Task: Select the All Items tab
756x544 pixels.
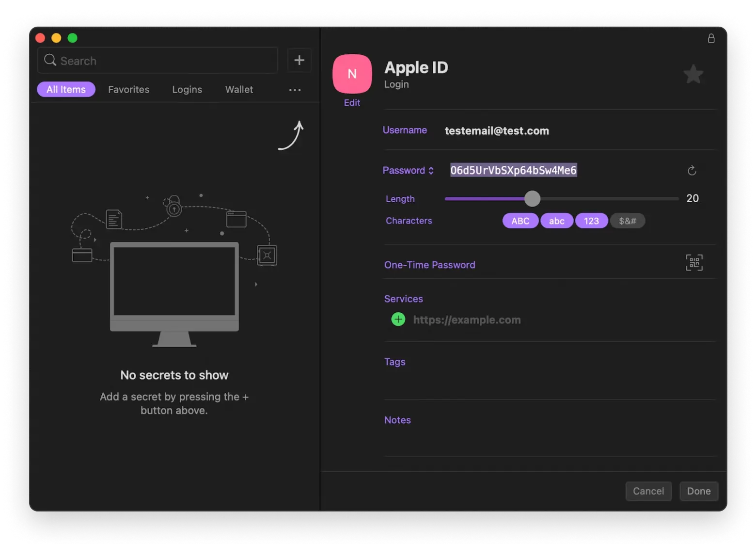Action: tap(66, 89)
